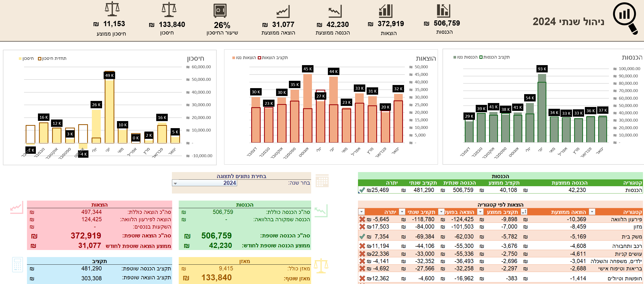Open the הוצאה ממוצעת sorted filter dropdown
Screen dimensions: 644x284
pos(524,212)
